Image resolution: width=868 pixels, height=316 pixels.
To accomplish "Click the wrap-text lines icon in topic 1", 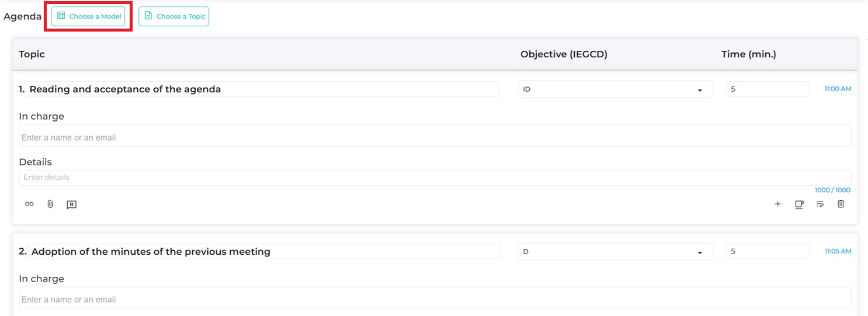I will [820, 204].
